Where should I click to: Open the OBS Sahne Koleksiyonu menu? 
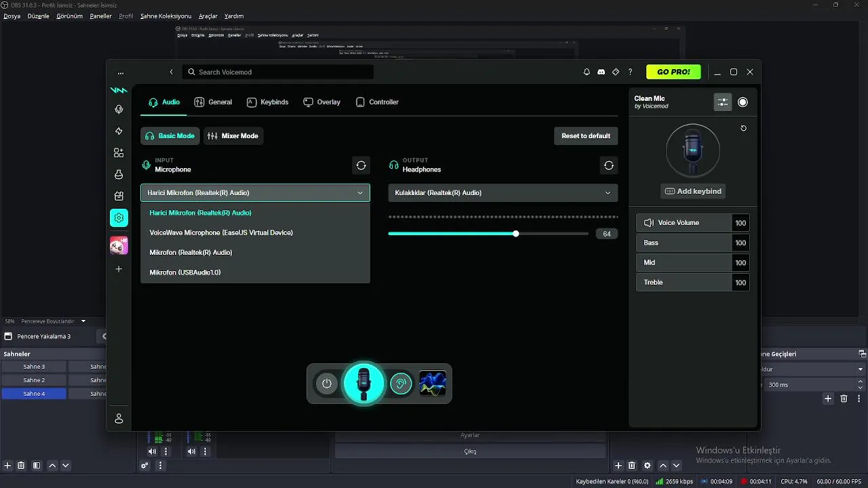(166, 16)
